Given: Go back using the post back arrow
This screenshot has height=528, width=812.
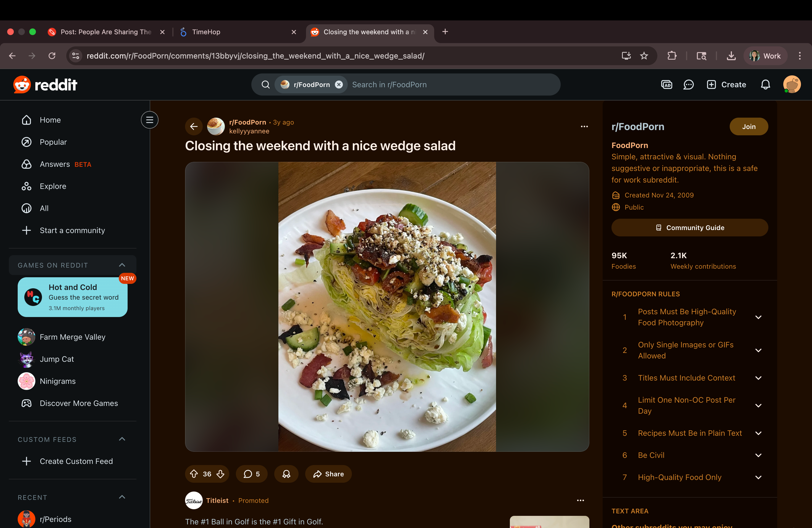Looking at the screenshot, I should 194,126.
